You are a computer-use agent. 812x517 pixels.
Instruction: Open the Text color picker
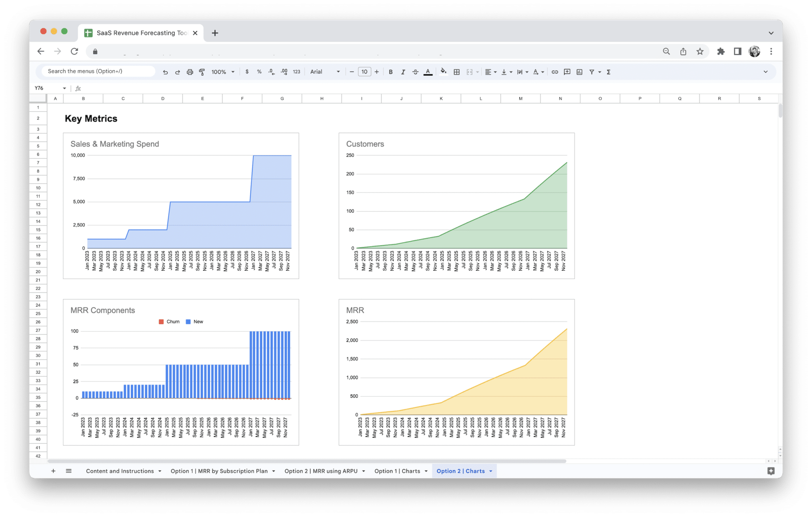tap(428, 72)
